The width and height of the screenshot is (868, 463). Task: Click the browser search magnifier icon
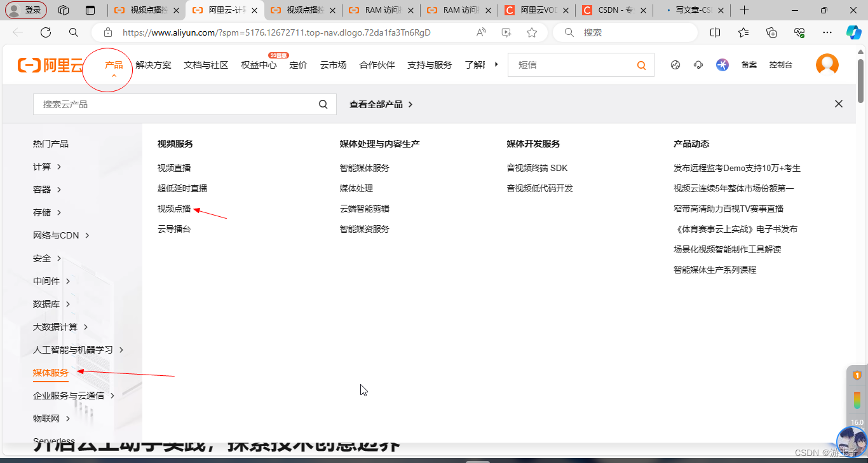pyautogui.click(x=74, y=32)
